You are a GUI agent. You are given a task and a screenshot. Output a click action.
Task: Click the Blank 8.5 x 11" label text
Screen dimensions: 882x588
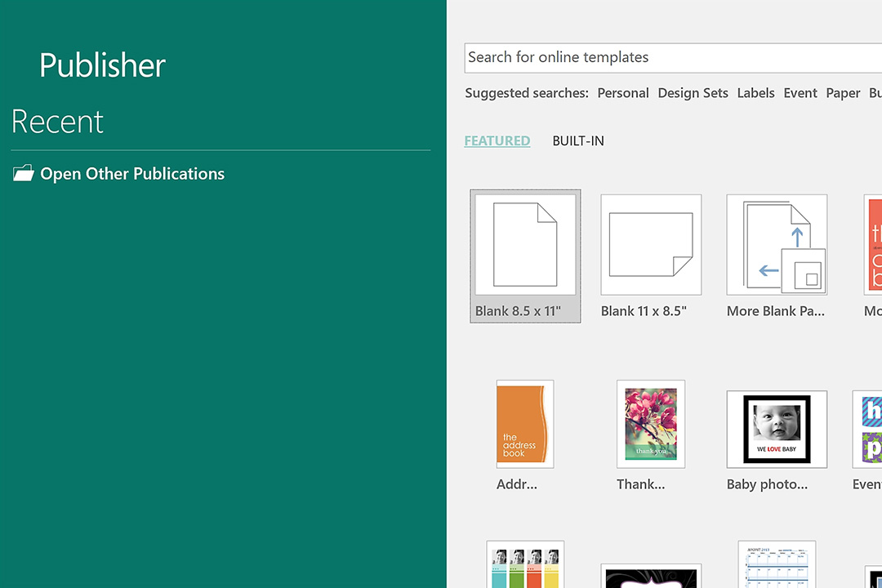click(518, 311)
